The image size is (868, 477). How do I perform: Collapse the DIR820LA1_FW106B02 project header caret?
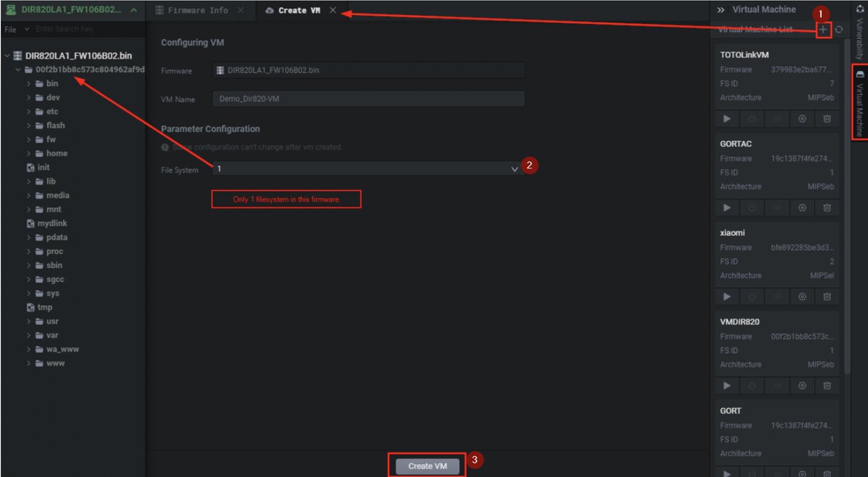(x=134, y=10)
